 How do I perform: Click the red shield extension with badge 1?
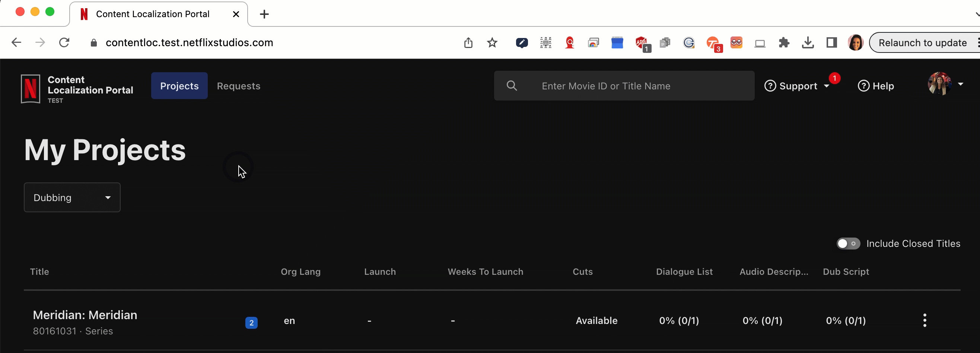pyautogui.click(x=642, y=44)
